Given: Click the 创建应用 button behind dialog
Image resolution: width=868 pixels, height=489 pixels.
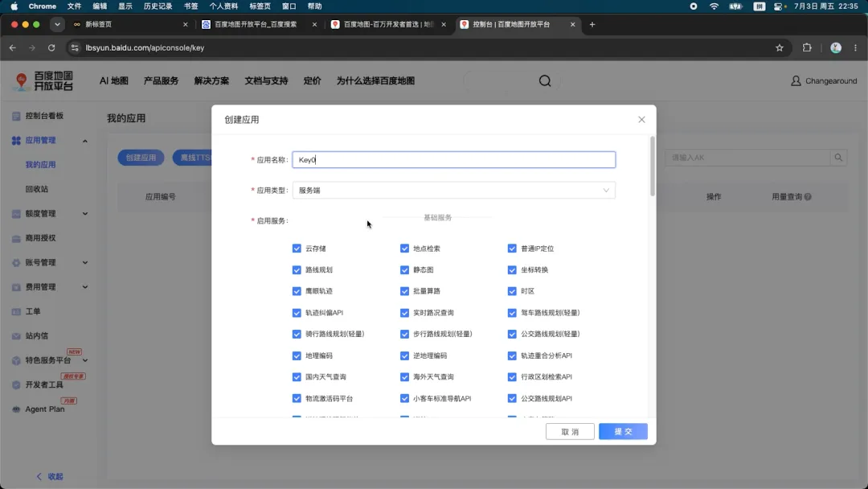Looking at the screenshot, I should pyautogui.click(x=141, y=158).
